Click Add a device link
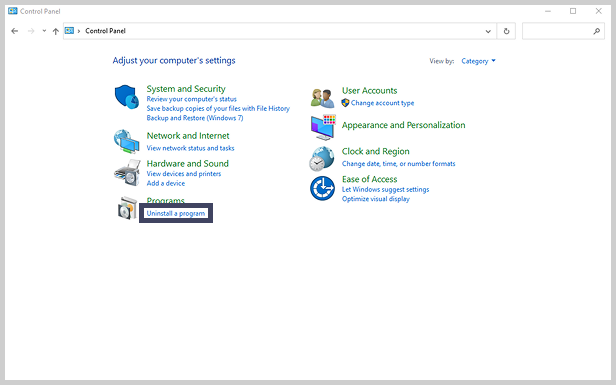The width and height of the screenshot is (616, 385). click(166, 183)
